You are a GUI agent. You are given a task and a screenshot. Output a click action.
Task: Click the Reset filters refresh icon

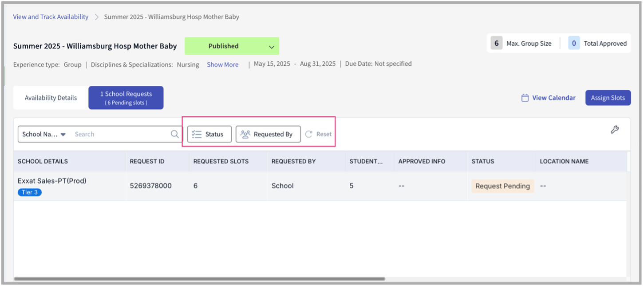tap(309, 134)
